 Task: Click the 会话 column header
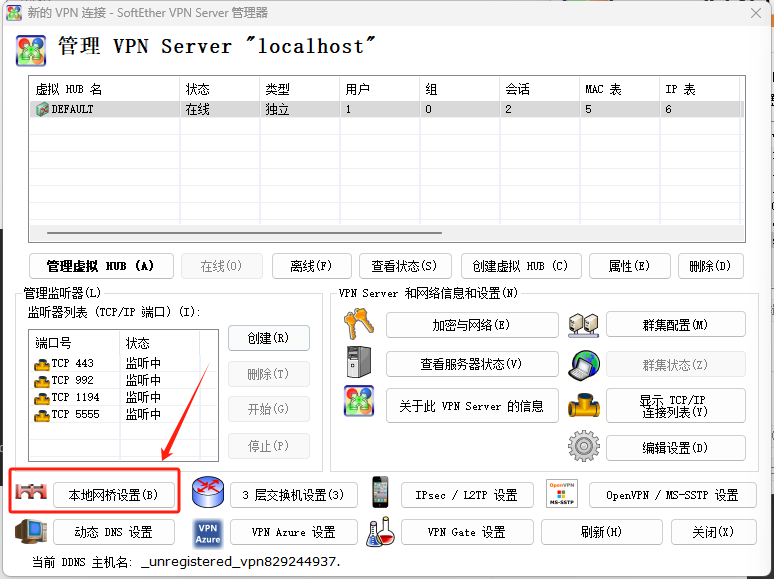(540, 89)
